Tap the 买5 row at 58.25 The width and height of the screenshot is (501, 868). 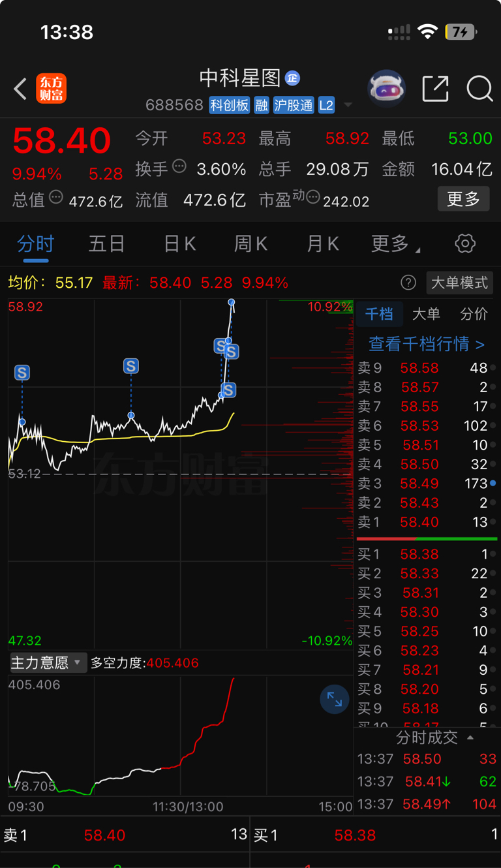[427, 631]
